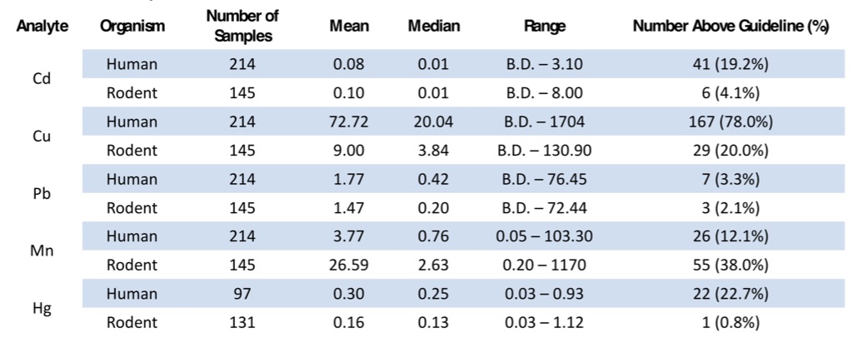Image resolution: width=868 pixels, height=352 pixels.
Task: Select the Range column header
Action: (x=545, y=27)
